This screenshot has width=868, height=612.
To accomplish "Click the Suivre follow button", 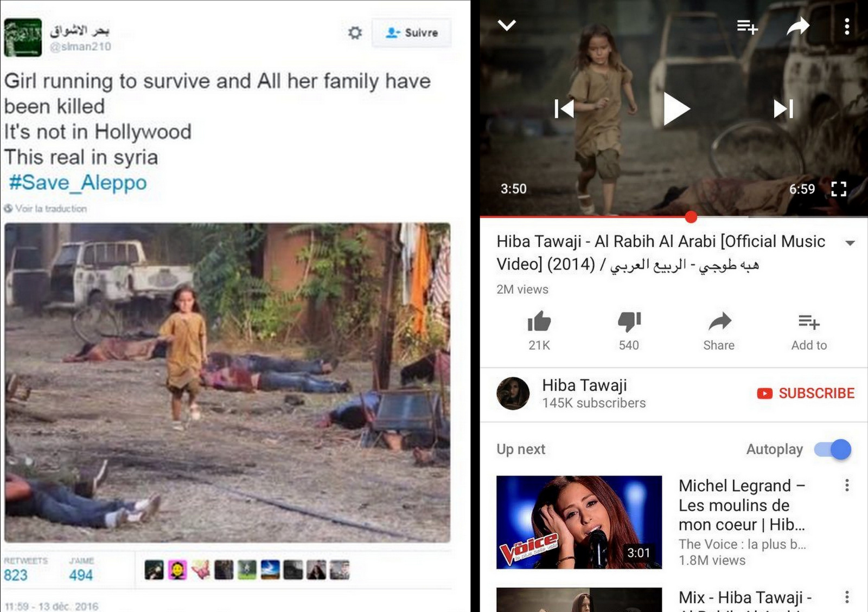I will click(411, 33).
